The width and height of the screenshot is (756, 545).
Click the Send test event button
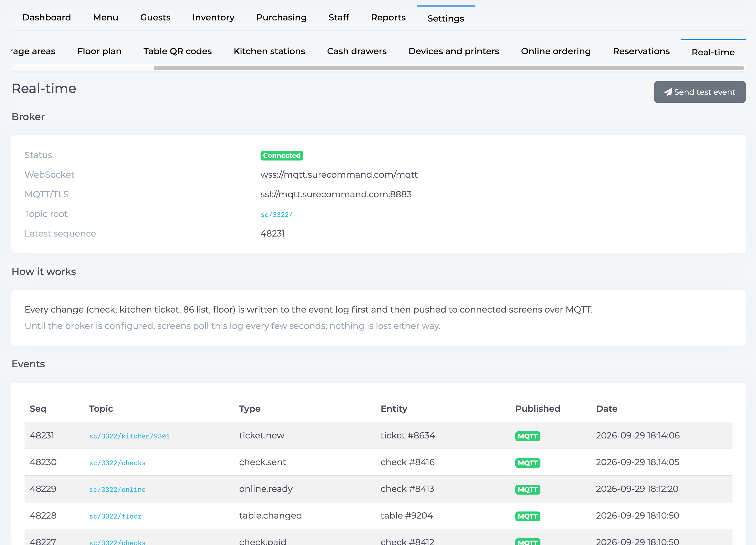click(x=700, y=92)
